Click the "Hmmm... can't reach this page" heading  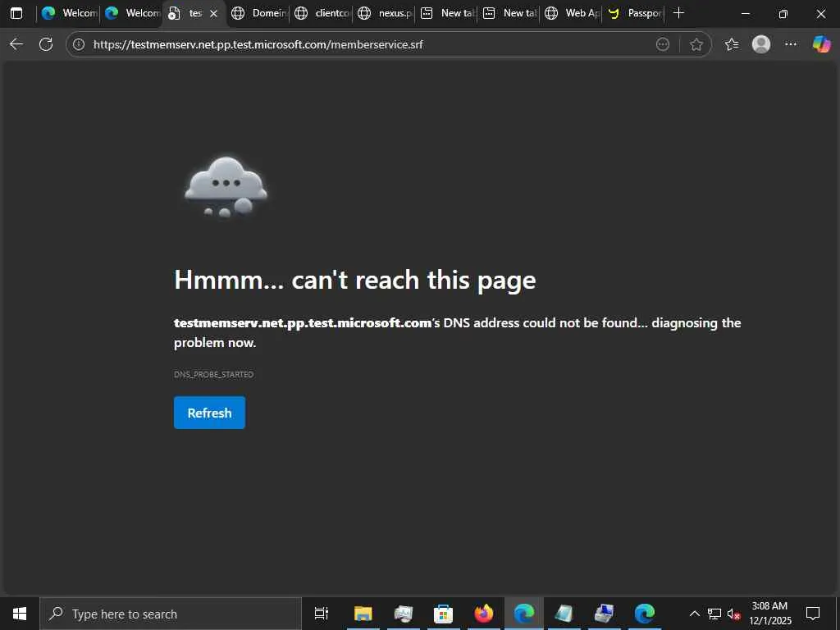pyautogui.click(x=354, y=280)
